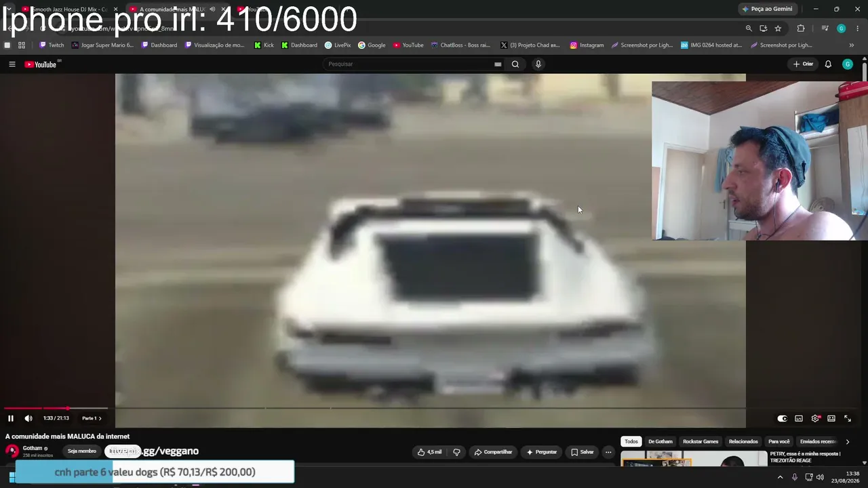This screenshot has width=868, height=488.
Task: Select the Todos filter chip
Action: (x=631, y=441)
